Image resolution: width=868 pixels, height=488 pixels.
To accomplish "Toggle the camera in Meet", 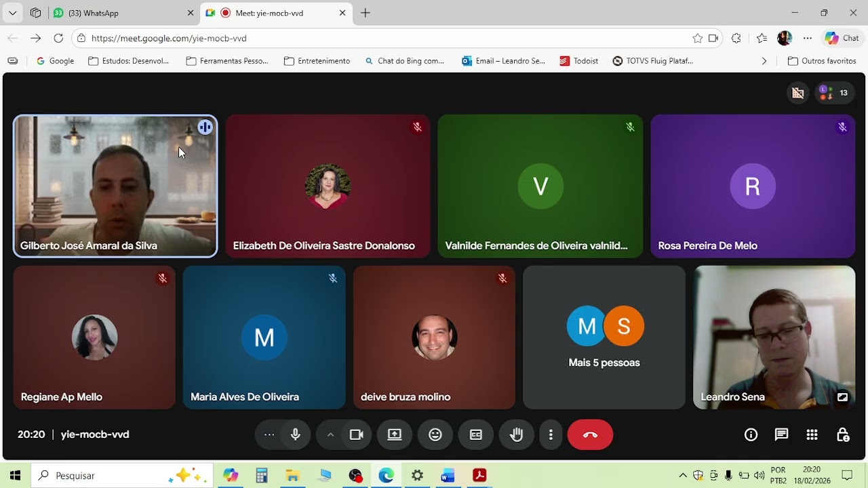I will coord(356,434).
